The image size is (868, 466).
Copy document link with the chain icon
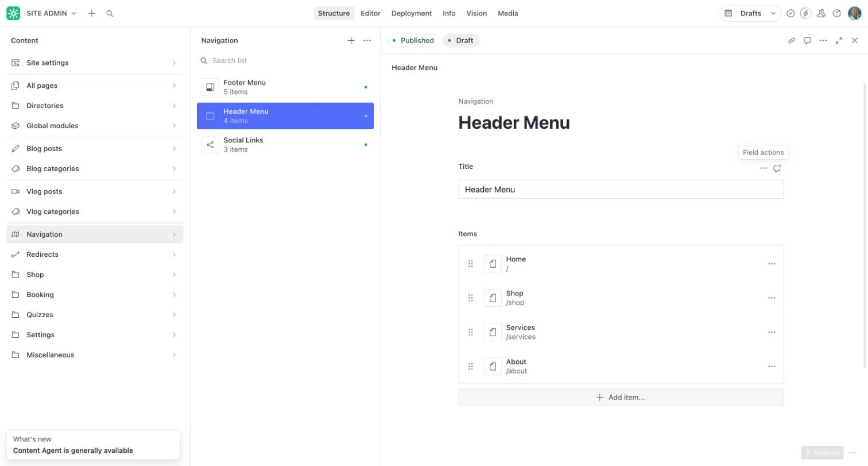click(792, 40)
